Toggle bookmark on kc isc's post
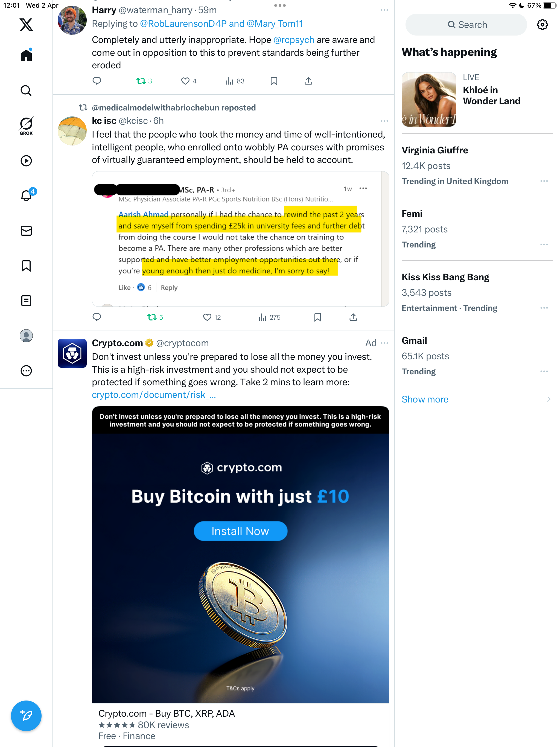Viewport: 560px width, 747px height. (317, 317)
